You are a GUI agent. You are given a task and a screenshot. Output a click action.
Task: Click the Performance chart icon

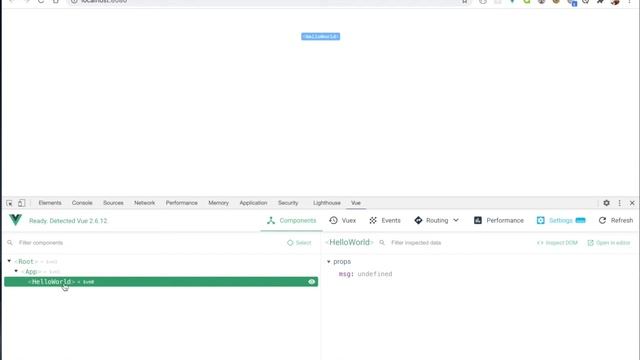[478, 220]
